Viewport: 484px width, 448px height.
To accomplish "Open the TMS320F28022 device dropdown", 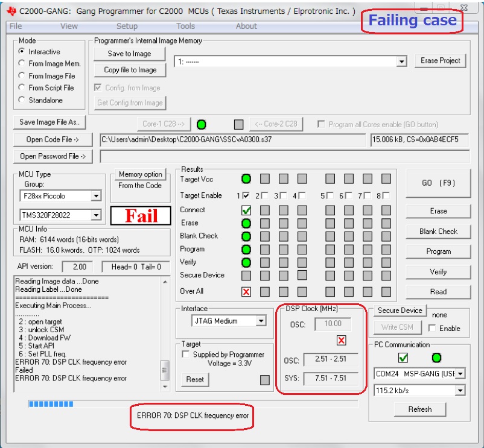I will coord(96,215).
